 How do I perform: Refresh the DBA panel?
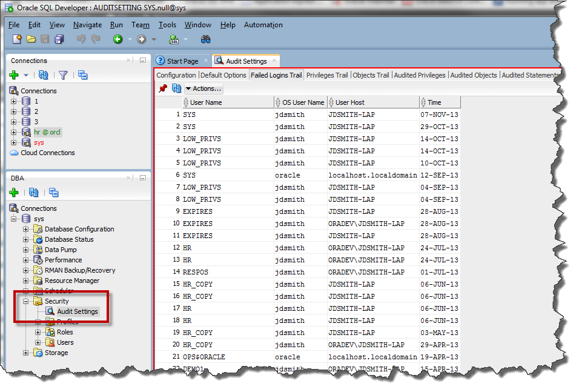click(x=33, y=193)
